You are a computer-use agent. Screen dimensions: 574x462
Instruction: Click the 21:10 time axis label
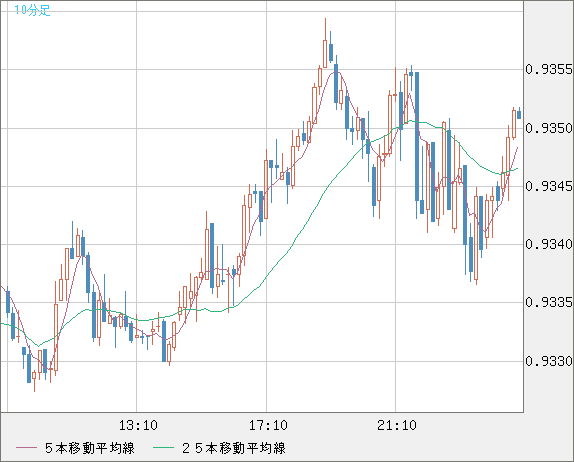pos(397,425)
